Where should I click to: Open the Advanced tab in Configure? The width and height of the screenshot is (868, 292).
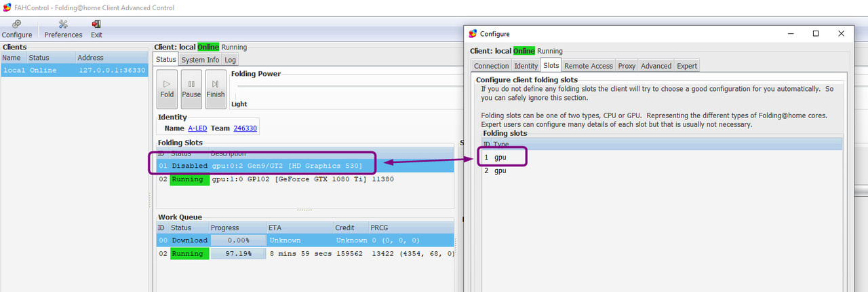click(x=656, y=66)
